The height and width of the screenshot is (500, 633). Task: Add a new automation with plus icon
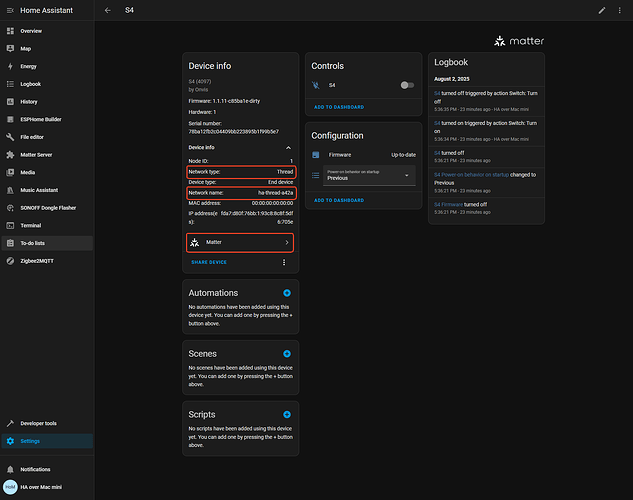click(287, 293)
